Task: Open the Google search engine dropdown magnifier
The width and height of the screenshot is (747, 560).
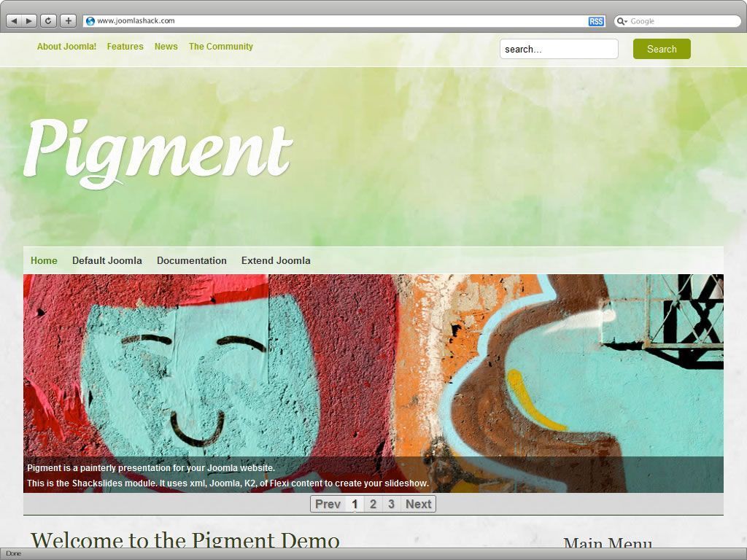Action: pyautogui.click(x=622, y=21)
